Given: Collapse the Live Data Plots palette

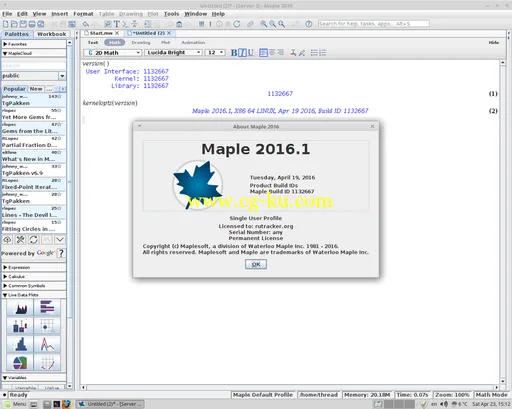Looking at the screenshot, I should tap(33, 295).
